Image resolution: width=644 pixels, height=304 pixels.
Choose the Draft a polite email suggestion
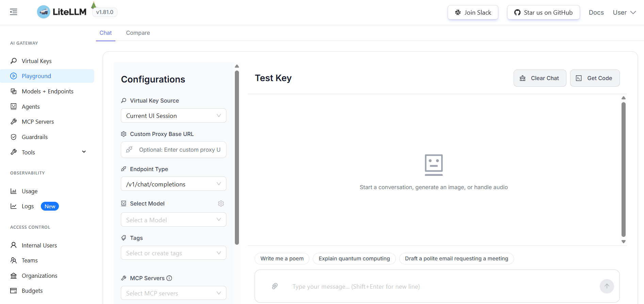[x=456, y=258]
